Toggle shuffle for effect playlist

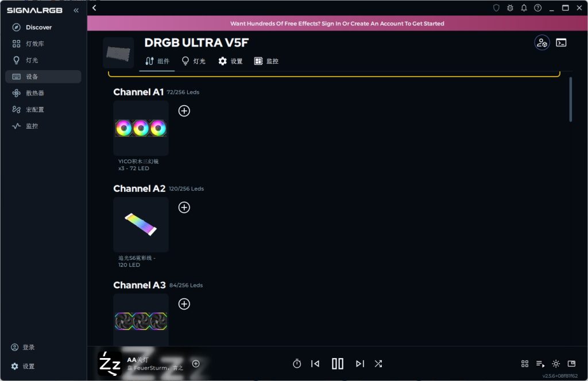[378, 363]
